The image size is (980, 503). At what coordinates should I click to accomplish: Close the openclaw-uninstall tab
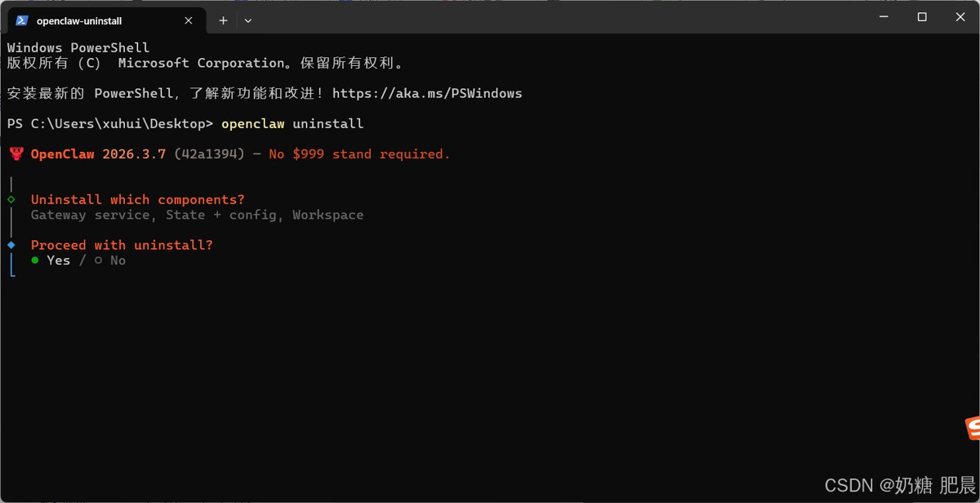189,20
